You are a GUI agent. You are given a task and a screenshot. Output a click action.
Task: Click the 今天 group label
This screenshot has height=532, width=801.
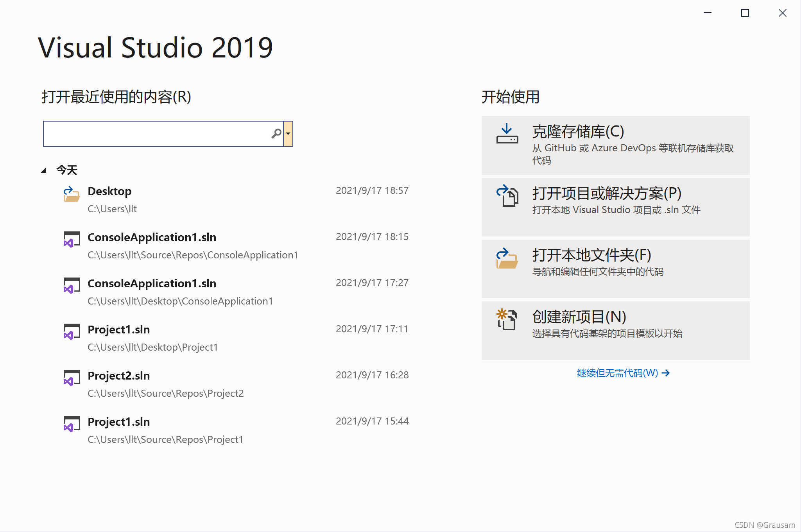tap(67, 170)
